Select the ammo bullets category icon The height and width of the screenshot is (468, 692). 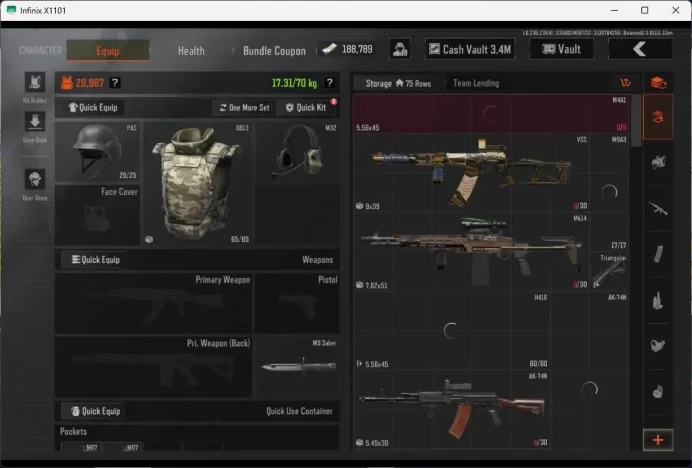[x=658, y=301]
